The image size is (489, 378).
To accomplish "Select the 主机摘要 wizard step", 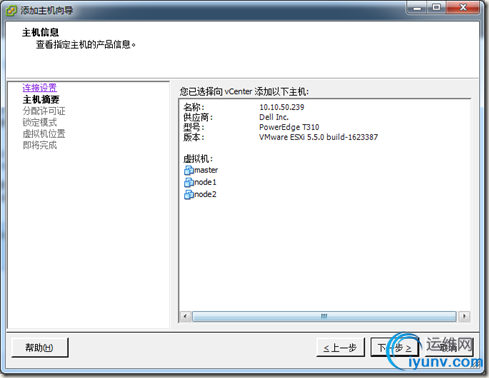I will click(x=41, y=99).
